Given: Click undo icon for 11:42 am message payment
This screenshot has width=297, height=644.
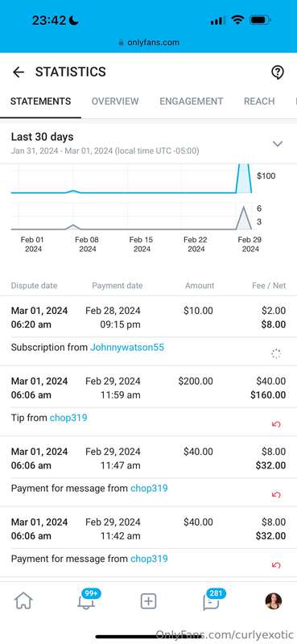Looking at the screenshot, I should 276,565.
